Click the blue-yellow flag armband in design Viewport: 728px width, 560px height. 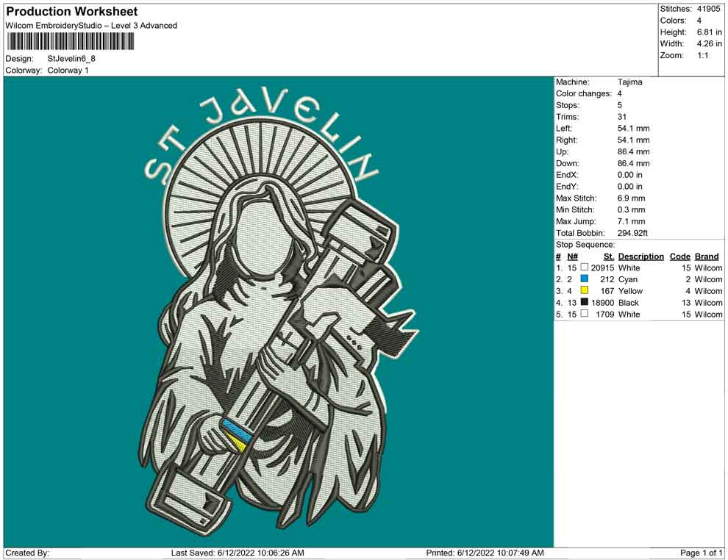pyautogui.click(x=235, y=434)
